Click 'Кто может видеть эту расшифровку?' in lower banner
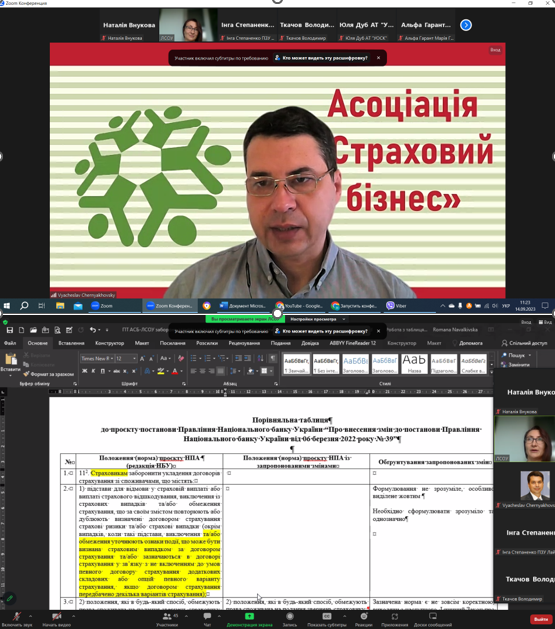555x629 pixels. (321, 331)
